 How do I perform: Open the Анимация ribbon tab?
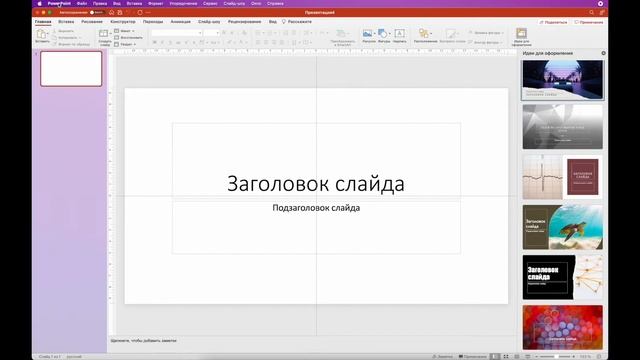180,22
